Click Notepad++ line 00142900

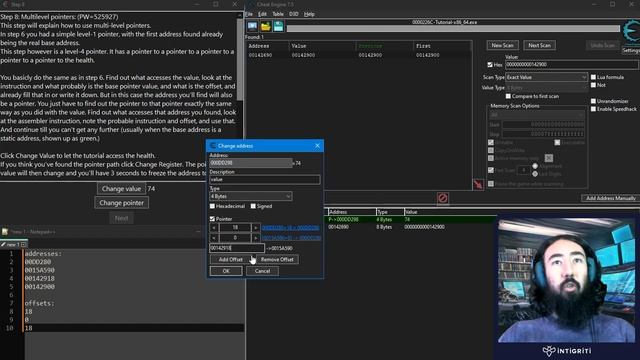tap(40, 287)
